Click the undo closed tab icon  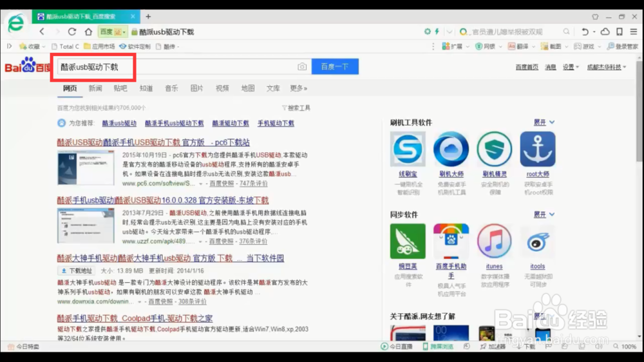(x=585, y=32)
